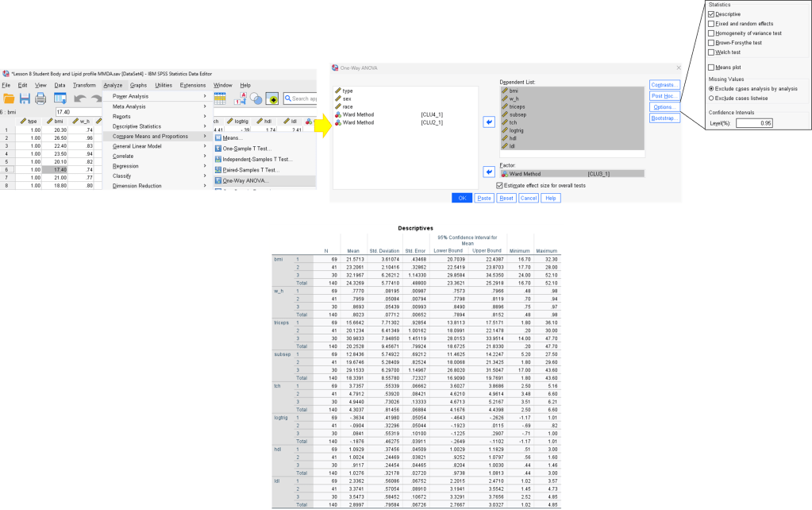Click the arrow button beside Factor box
This screenshot has width=812, height=510.
point(489,172)
